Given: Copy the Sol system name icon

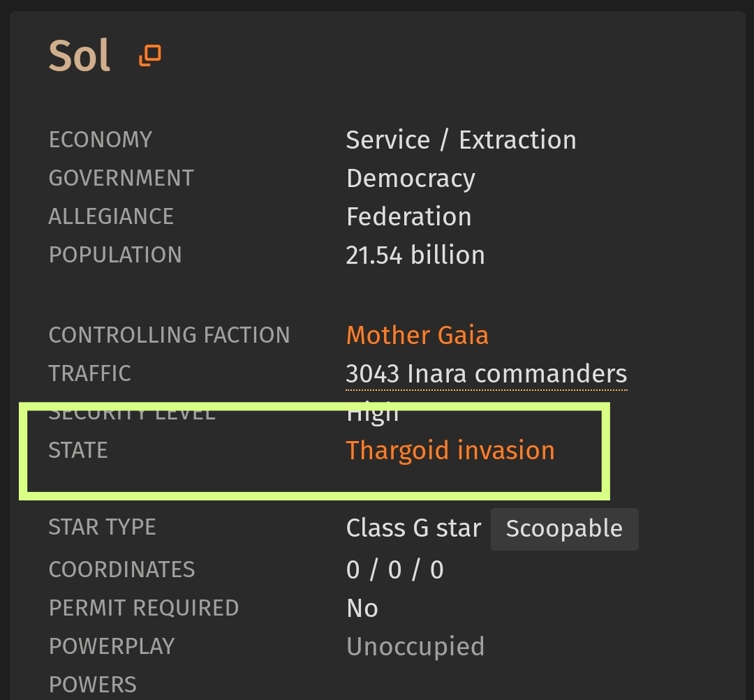Looking at the screenshot, I should point(150,55).
